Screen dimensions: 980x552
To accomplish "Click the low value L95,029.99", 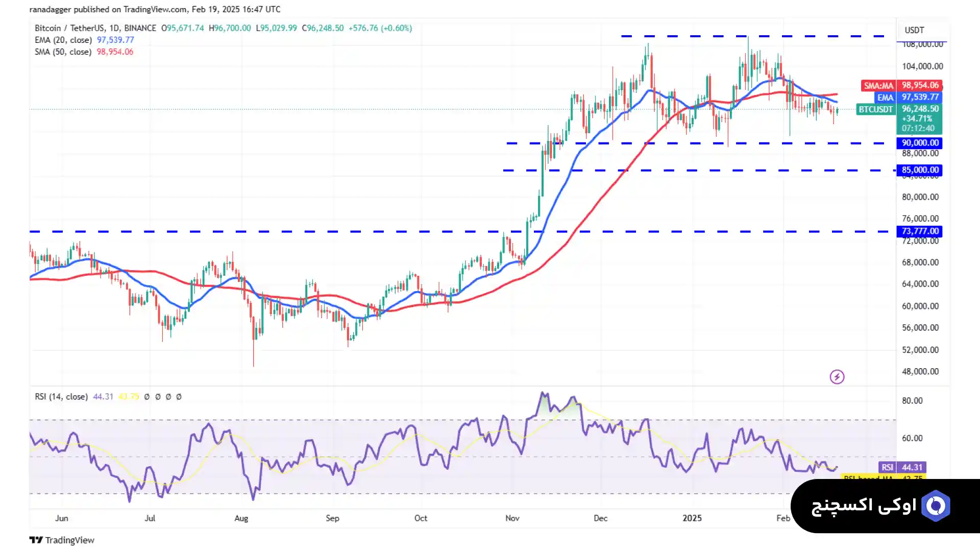I will point(276,28).
